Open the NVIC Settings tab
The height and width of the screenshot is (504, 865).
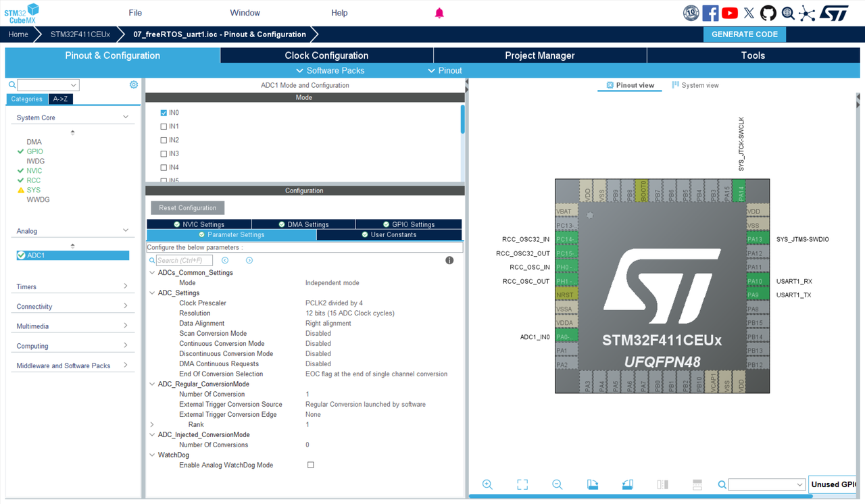199,224
